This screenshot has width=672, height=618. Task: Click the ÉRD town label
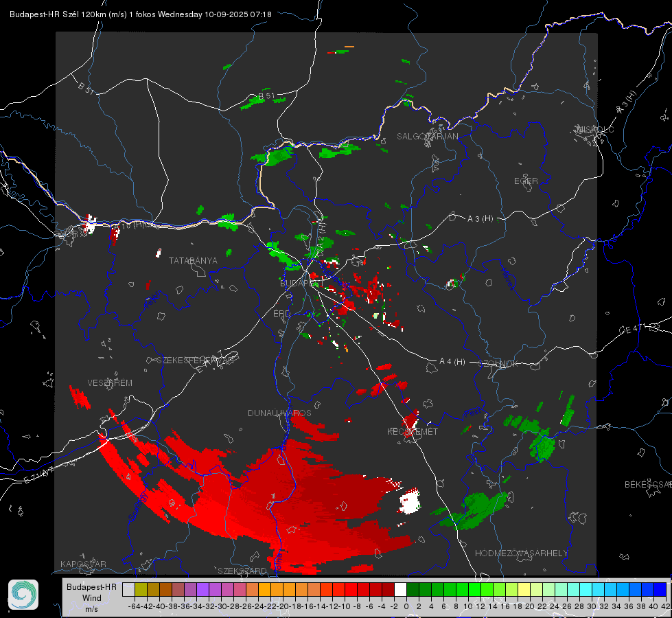click(x=281, y=314)
